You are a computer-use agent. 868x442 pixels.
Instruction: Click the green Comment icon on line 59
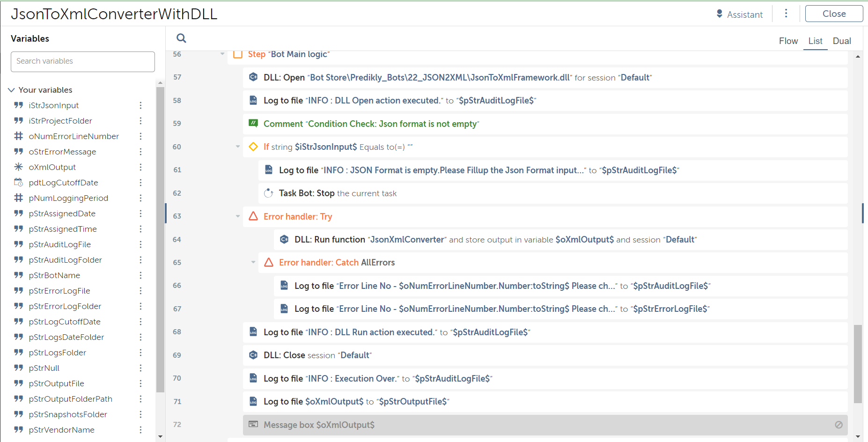pyautogui.click(x=253, y=124)
